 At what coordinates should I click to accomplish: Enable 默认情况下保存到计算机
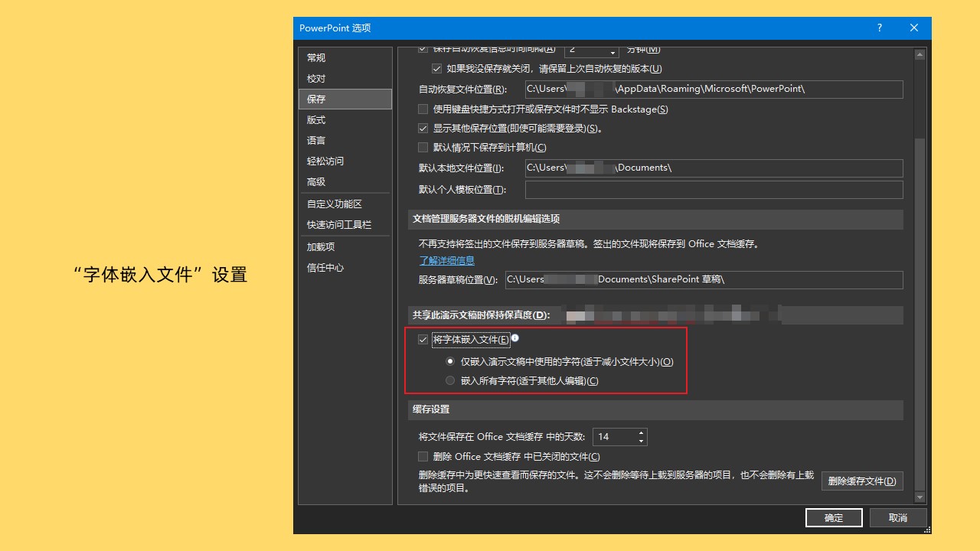coord(422,147)
